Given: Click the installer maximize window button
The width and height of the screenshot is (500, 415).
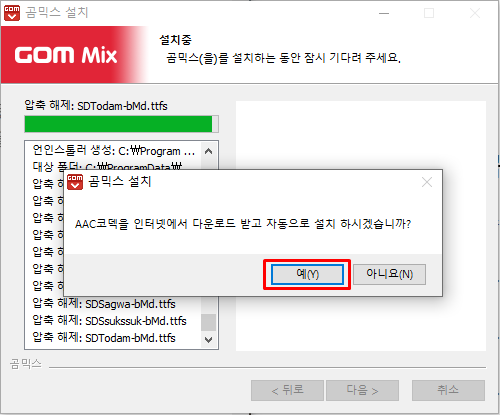Looking at the screenshot, I should point(429,14).
